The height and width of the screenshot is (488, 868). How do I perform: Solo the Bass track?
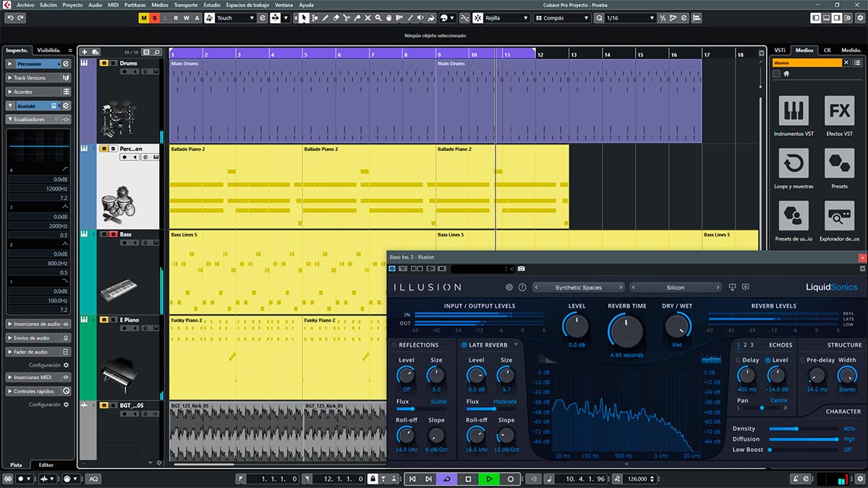tap(113, 234)
